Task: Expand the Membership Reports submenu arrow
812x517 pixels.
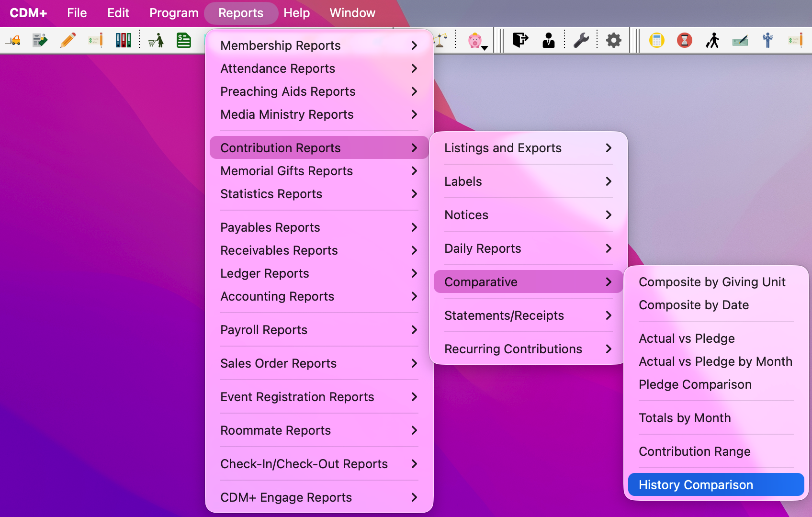Action: click(414, 45)
